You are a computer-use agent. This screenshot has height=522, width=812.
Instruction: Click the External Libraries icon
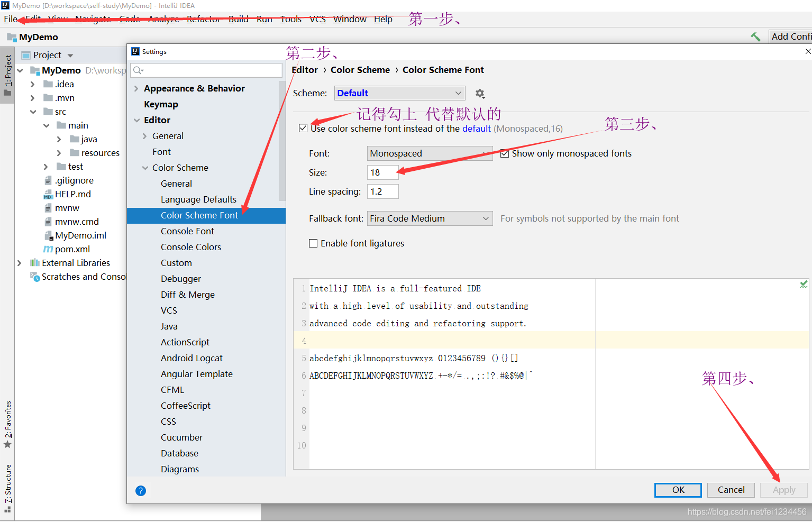(35, 263)
